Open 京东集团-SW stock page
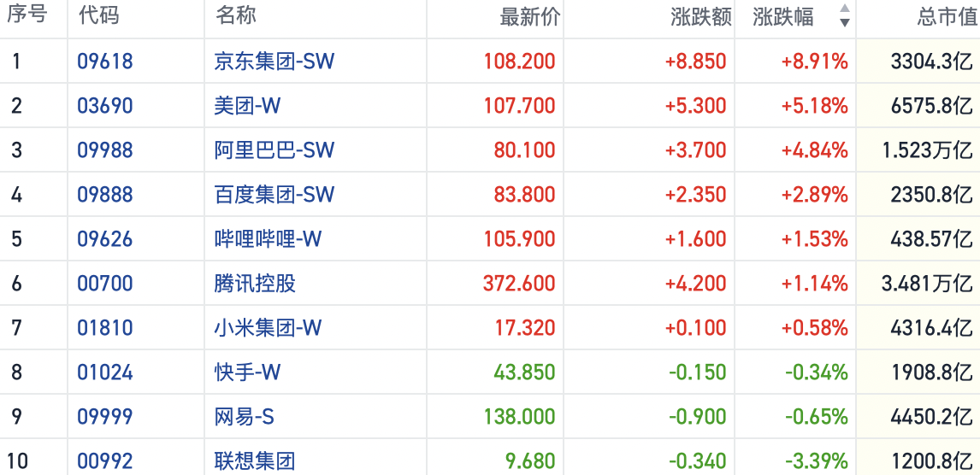 point(275,62)
